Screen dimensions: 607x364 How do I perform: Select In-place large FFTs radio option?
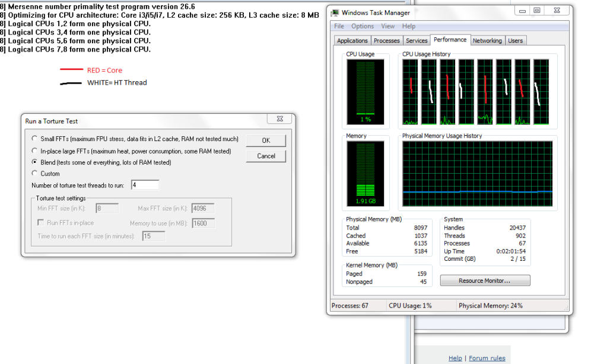[x=35, y=151]
